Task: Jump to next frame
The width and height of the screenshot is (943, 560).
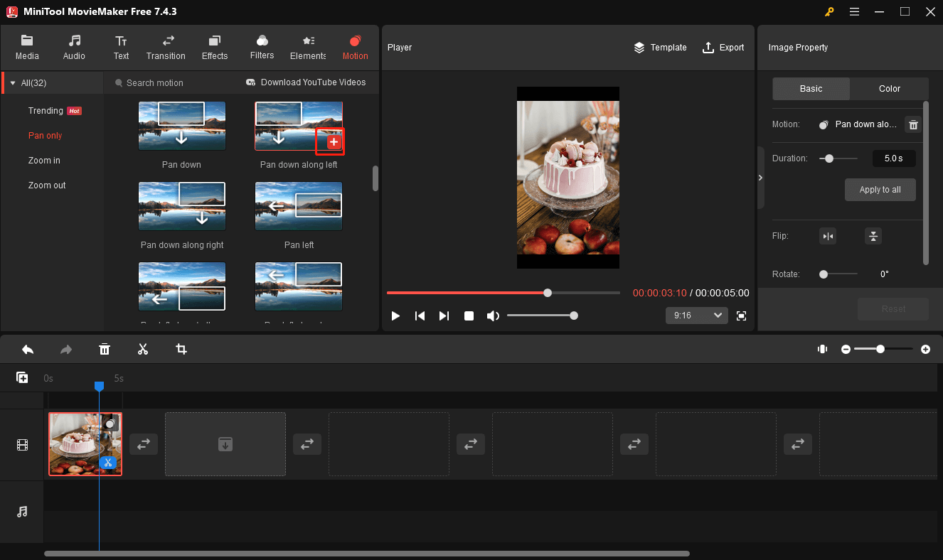Action: point(444,316)
